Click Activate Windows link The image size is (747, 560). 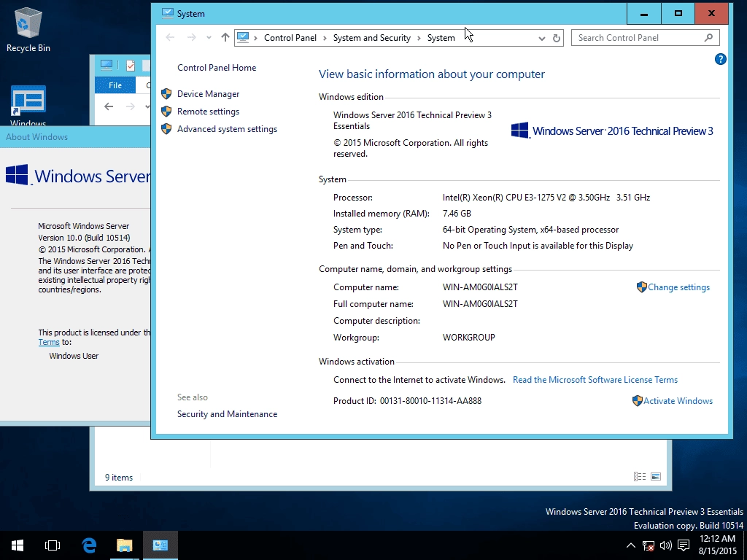coord(678,401)
